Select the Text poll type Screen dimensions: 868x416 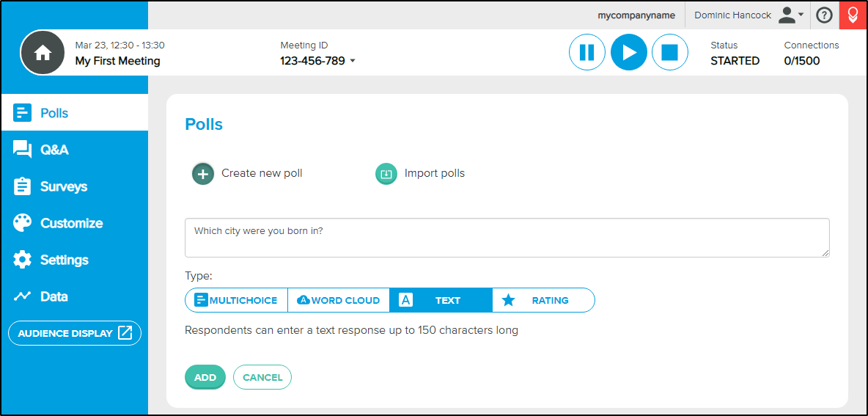pyautogui.click(x=441, y=300)
